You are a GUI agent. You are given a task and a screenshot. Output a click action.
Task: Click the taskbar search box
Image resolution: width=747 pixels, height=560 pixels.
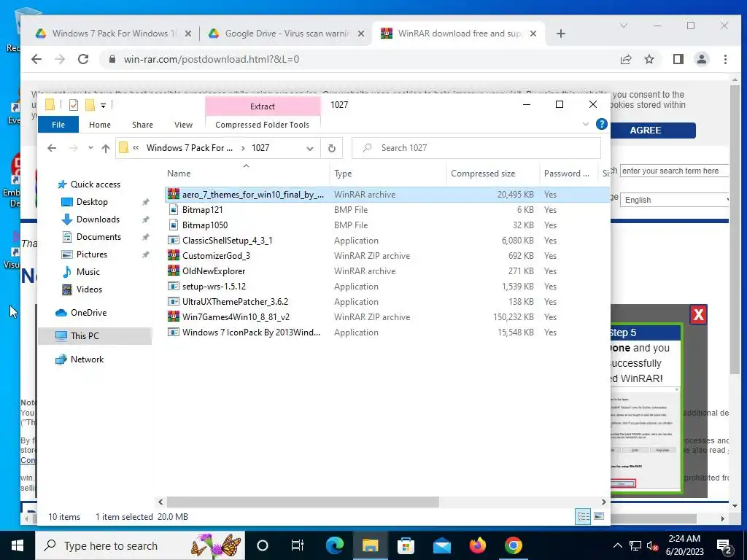tap(140, 545)
